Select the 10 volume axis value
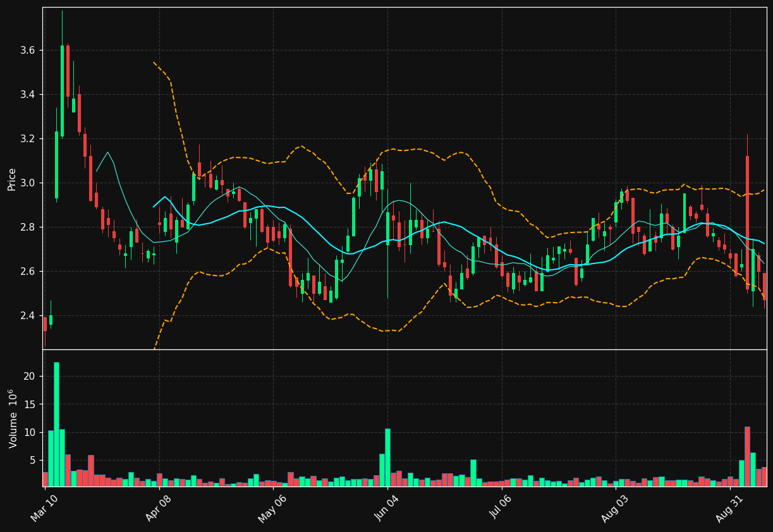This screenshot has width=773, height=532. [x=30, y=433]
